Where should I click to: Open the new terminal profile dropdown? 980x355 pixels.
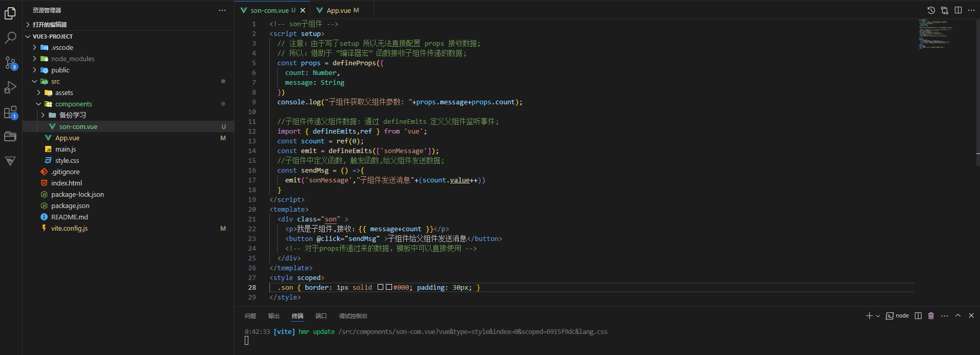pyautogui.click(x=878, y=316)
